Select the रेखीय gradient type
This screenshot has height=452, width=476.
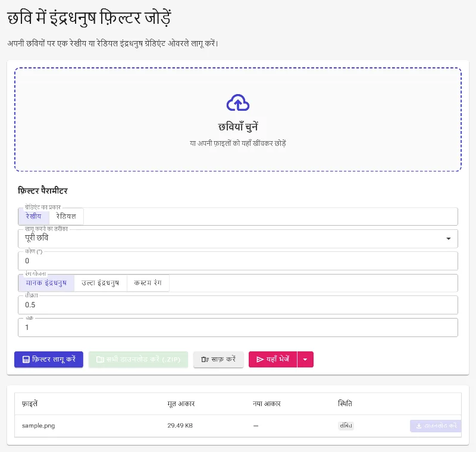[x=34, y=216]
